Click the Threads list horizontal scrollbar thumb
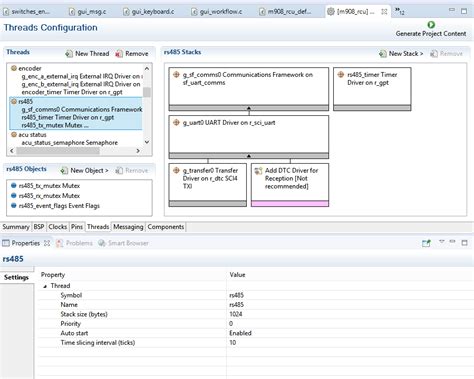This screenshot has width=474, height=379. point(58,151)
